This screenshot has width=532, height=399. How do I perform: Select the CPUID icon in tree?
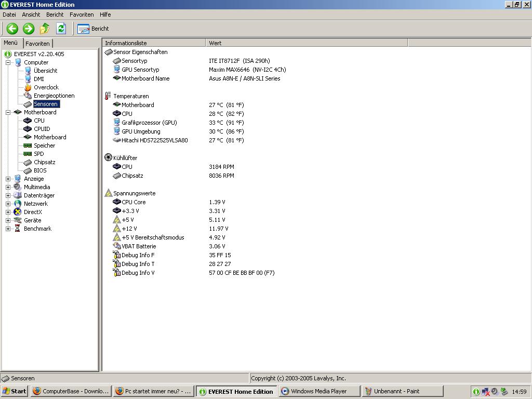[28, 129]
